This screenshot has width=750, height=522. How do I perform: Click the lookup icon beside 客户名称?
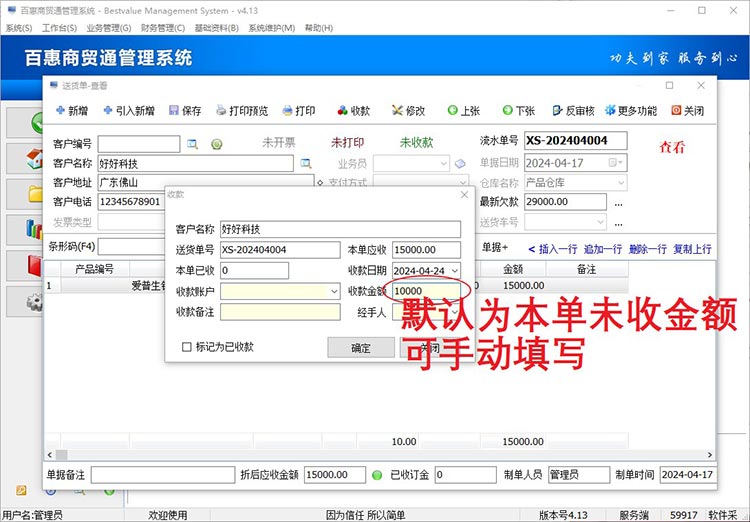point(306,164)
